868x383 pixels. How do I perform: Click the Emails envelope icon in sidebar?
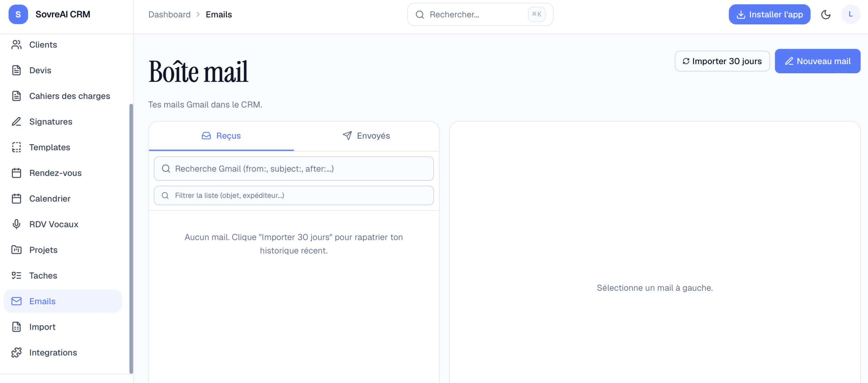click(16, 301)
